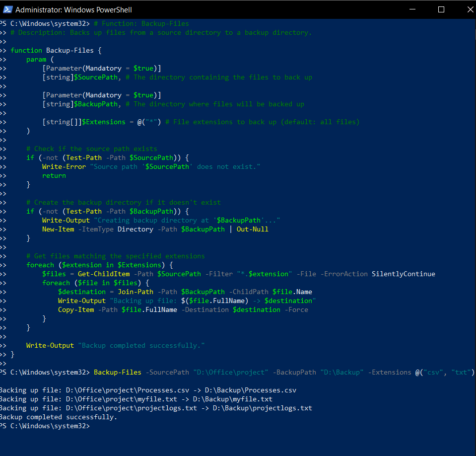
Task: Click '# The directory where files will be backed up'
Action: point(215,104)
